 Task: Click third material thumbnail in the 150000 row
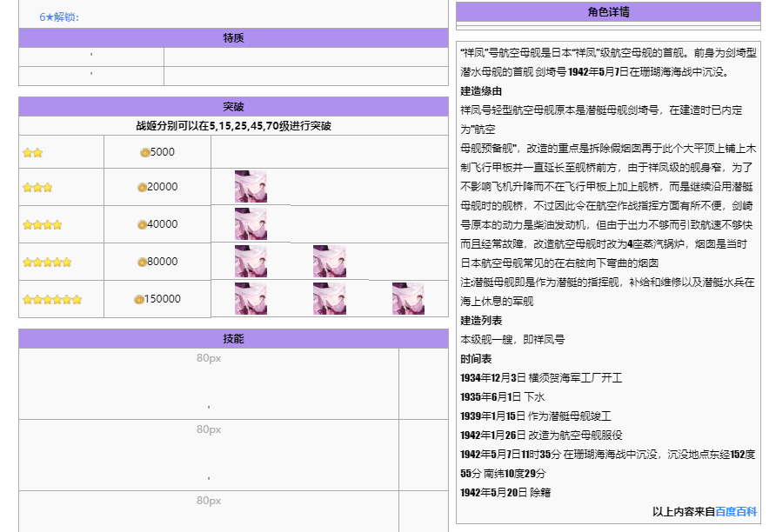408,299
